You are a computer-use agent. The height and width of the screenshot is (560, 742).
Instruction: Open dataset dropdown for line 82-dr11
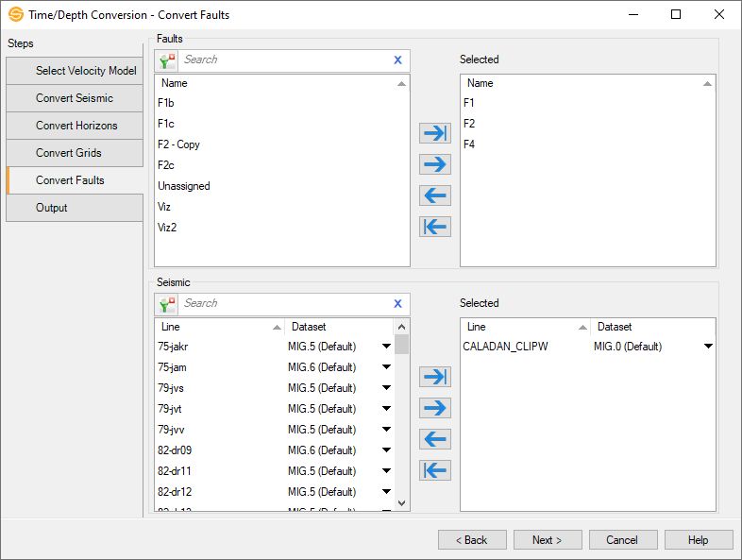(386, 471)
